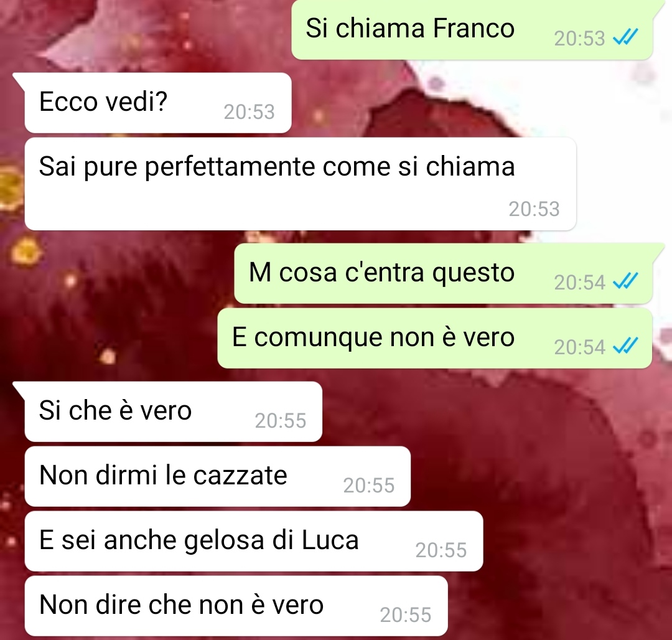Tap the 20:53 timestamp on 'Si chiama Franco'
Screen dimensions: 672x640
[x=579, y=39]
